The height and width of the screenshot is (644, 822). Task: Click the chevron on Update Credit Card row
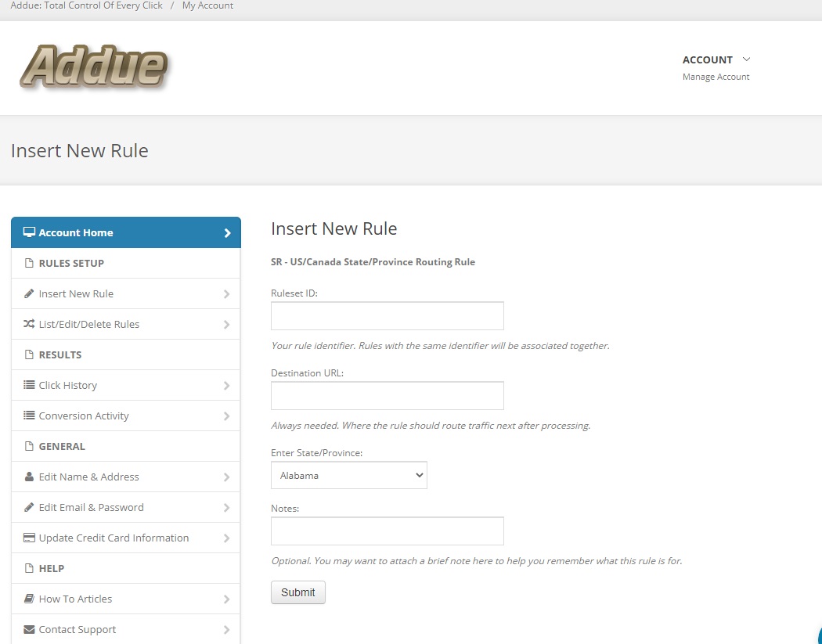tap(226, 538)
